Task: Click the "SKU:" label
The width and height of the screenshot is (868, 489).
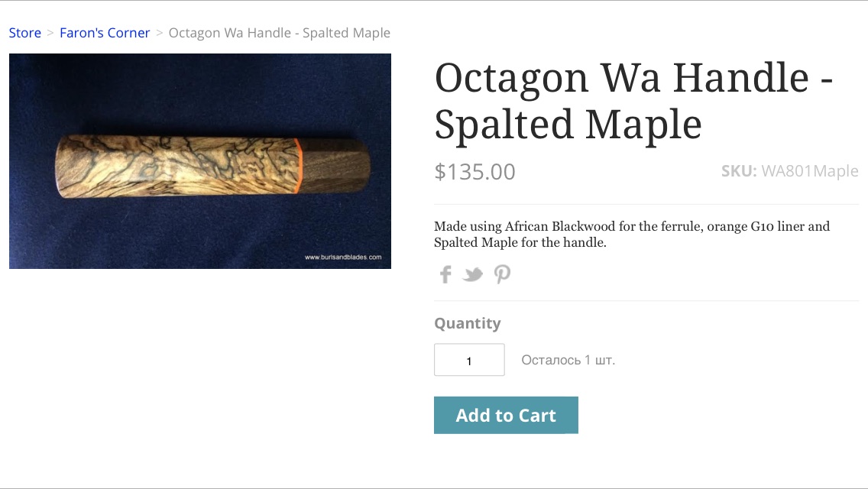Action: pyautogui.click(x=739, y=171)
